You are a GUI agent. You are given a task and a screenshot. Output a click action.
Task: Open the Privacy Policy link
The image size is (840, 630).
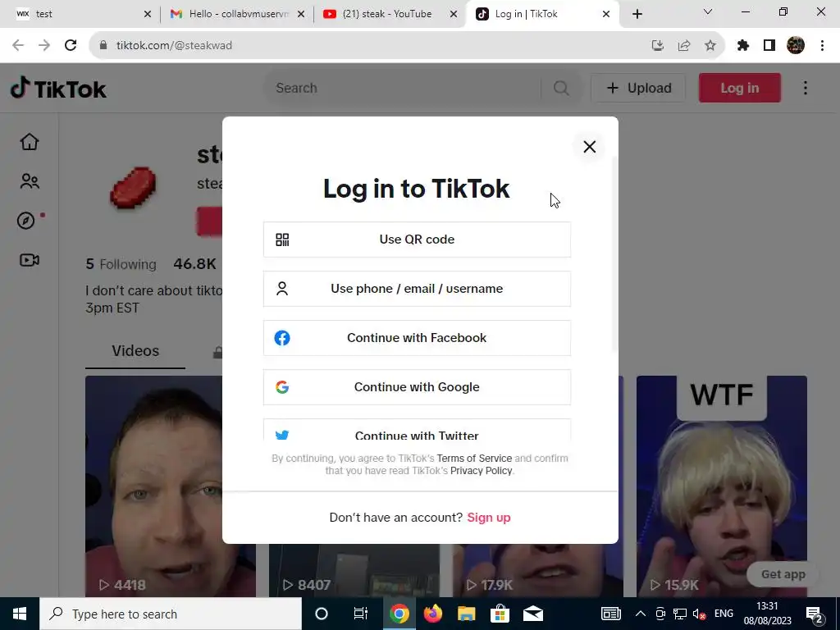[x=481, y=470]
